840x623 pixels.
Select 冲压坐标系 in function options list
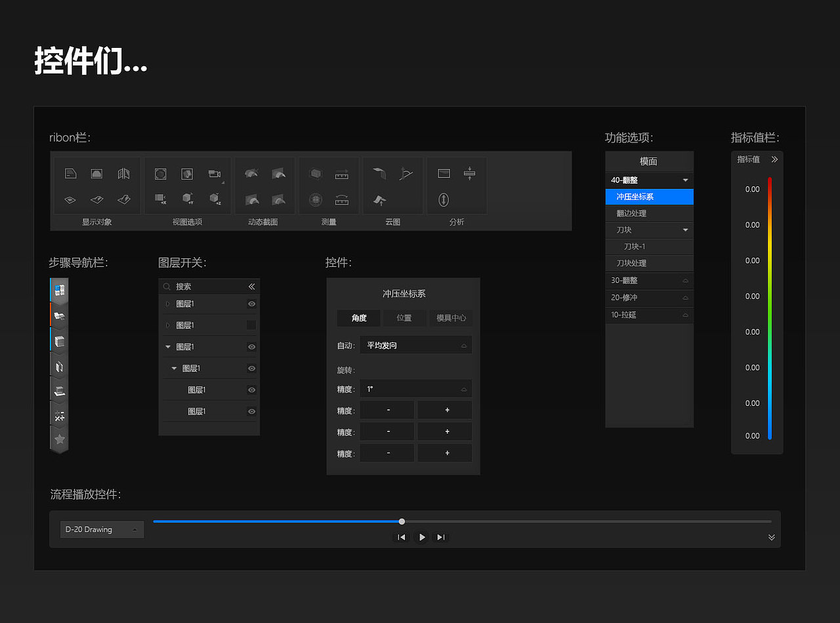(649, 197)
